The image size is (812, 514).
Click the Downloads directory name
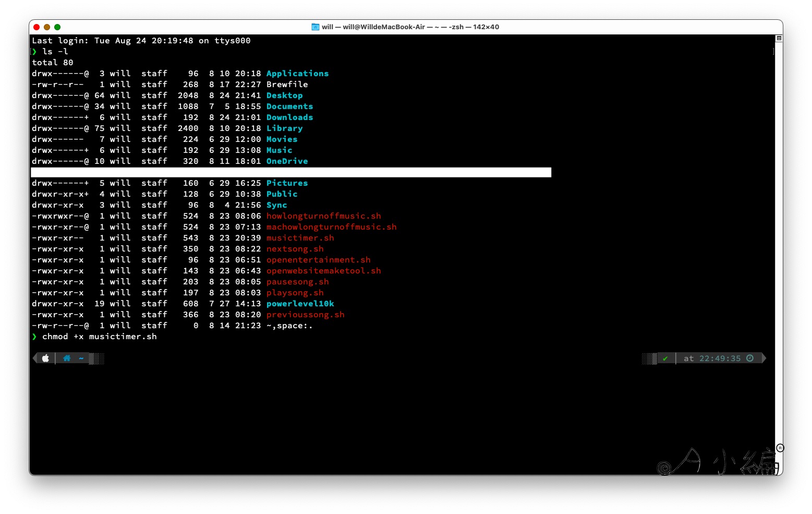pyautogui.click(x=289, y=117)
